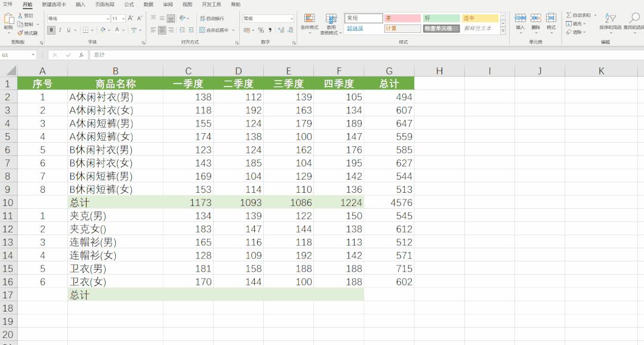
Task: Click the Sort and Filter (排序和筛选) icon
Action: click(610, 21)
